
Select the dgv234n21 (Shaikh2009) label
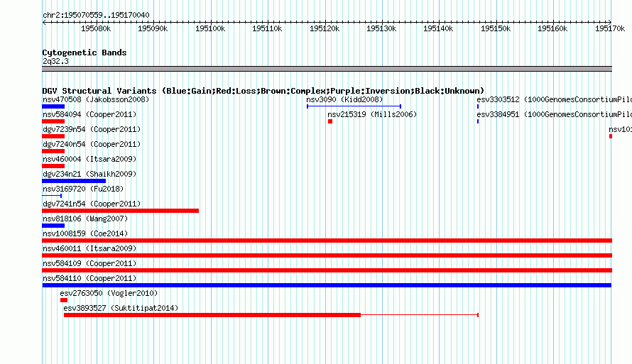click(89, 174)
